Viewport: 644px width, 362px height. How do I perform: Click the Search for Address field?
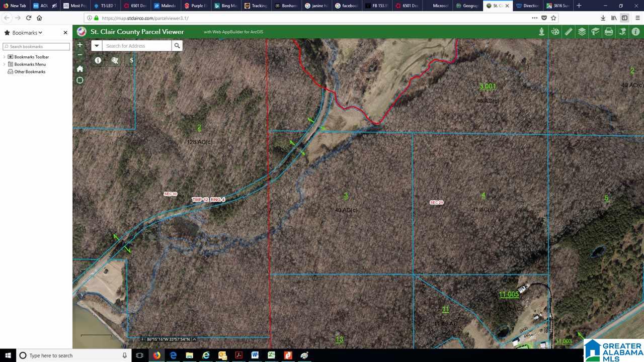[x=137, y=46]
